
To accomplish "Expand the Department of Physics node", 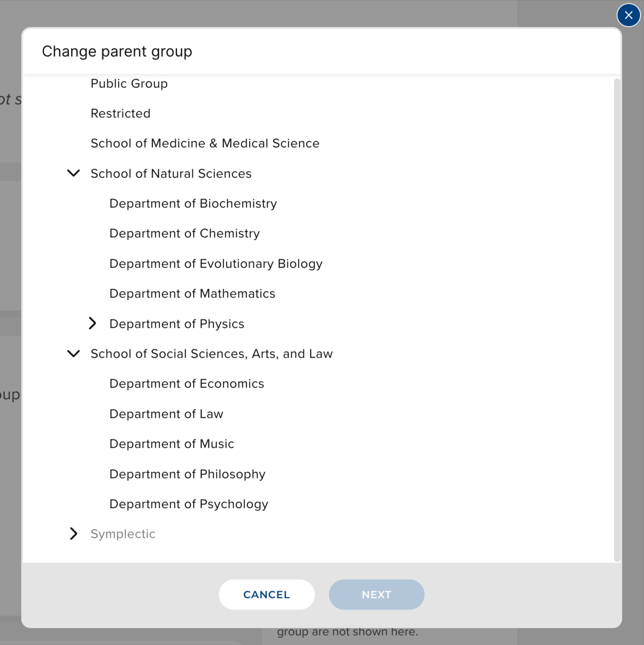I will 93,324.
